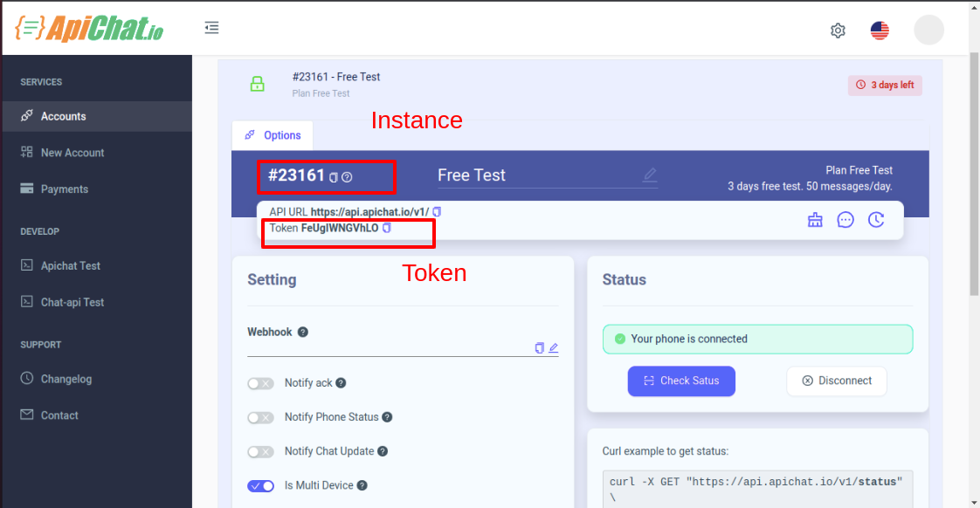The width and height of the screenshot is (980, 508).
Task: Click help icon beside Notify Phone Status
Action: pyautogui.click(x=387, y=417)
